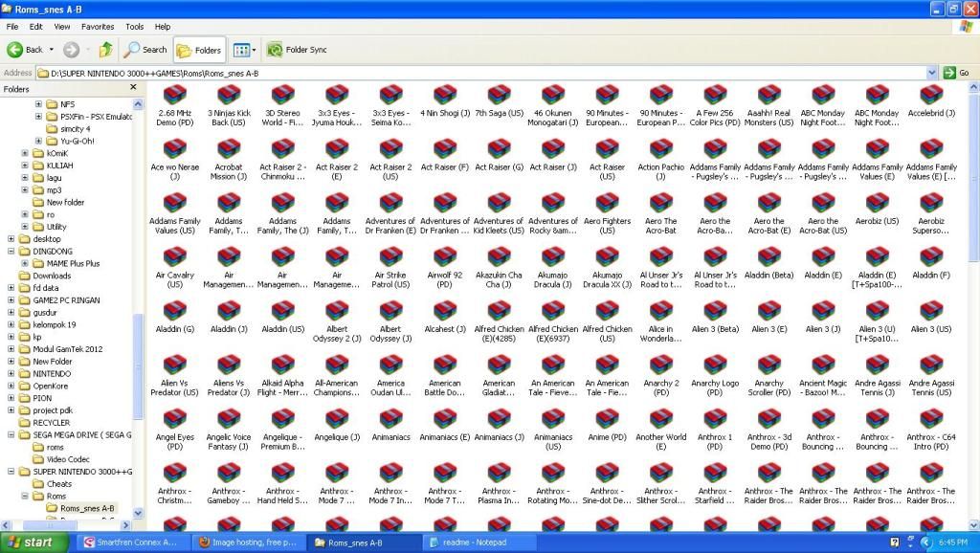Select the Action Pachio (J) archive
This screenshot has height=553, width=980.
(x=661, y=160)
